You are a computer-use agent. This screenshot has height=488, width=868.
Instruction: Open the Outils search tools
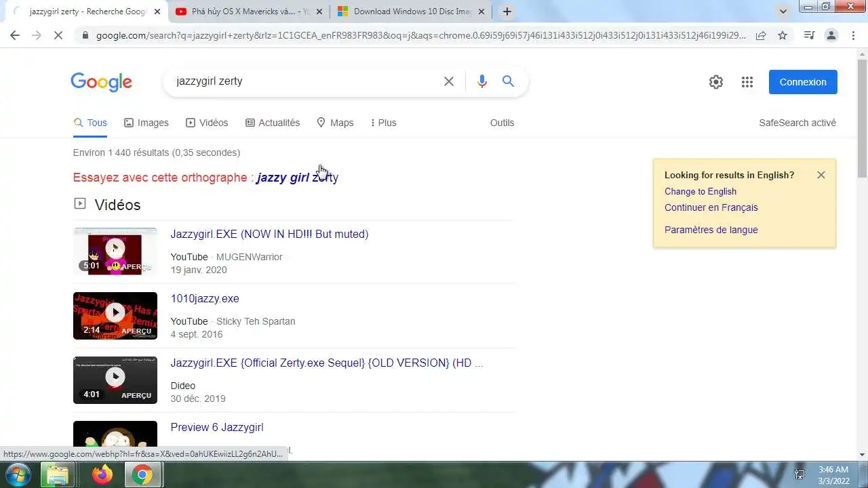click(502, 123)
